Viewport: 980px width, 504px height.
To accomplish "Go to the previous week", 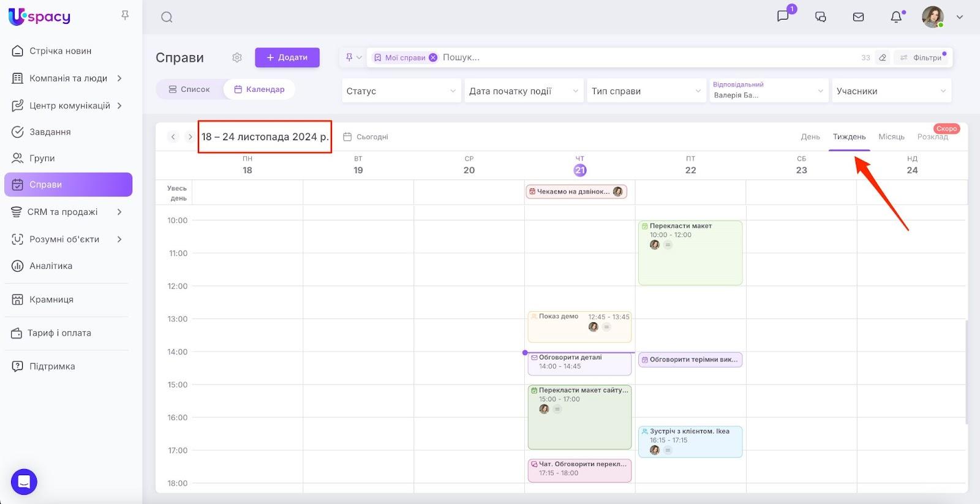I will pos(173,137).
